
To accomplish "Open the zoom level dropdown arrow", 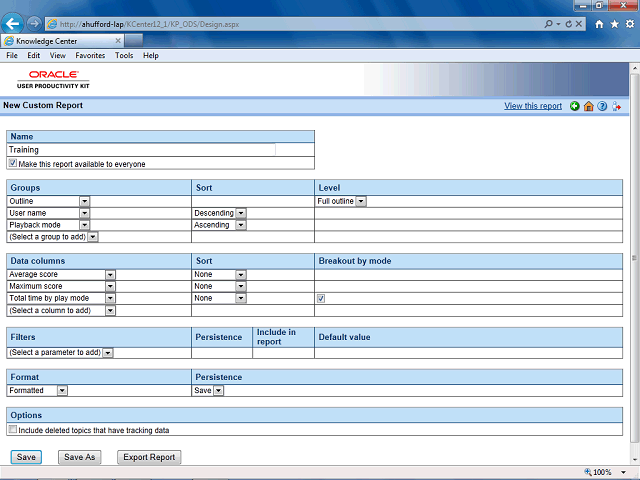I will [623, 472].
